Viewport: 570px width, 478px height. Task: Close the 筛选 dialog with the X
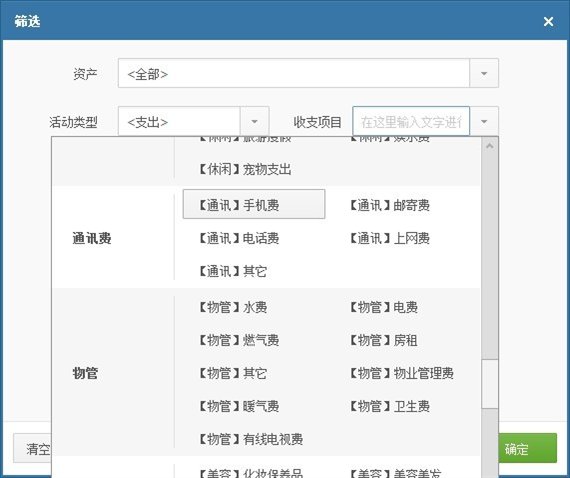pyautogui.click(x=548, y=21)
